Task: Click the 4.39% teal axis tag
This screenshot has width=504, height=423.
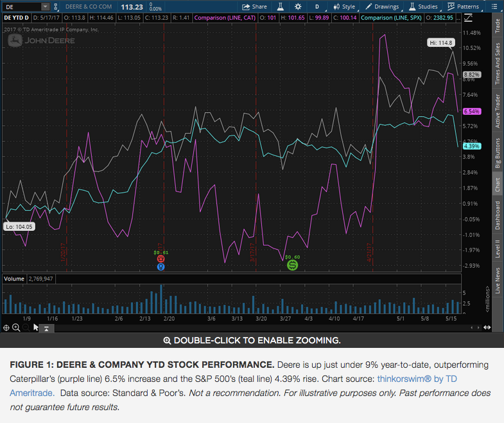Action: click(x=472, y=146)
